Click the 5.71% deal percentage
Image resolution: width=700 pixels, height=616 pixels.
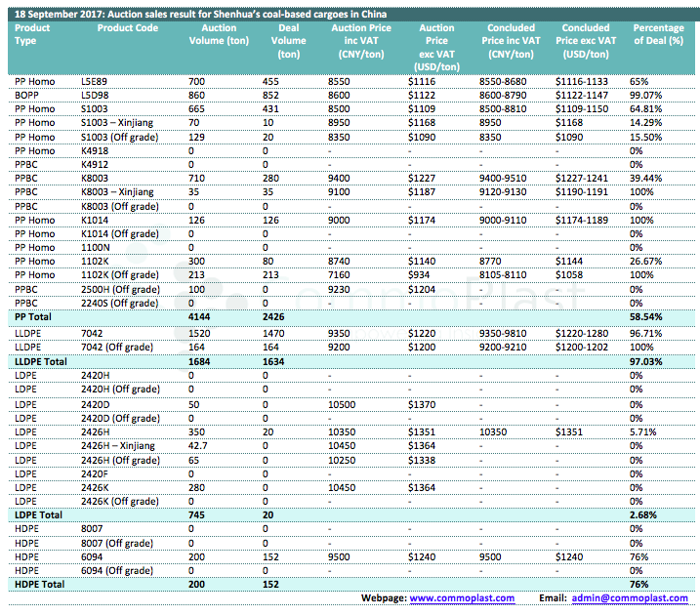tap(642, 432)
